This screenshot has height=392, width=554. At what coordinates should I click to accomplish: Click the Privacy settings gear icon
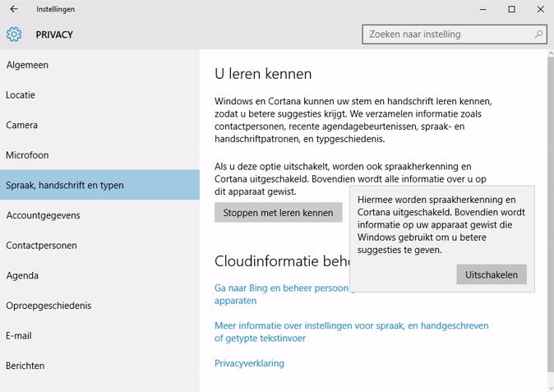14,35
